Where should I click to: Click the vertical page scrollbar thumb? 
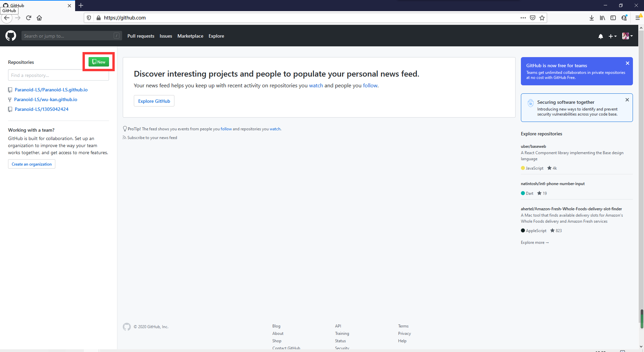click(x=642, y=318)
